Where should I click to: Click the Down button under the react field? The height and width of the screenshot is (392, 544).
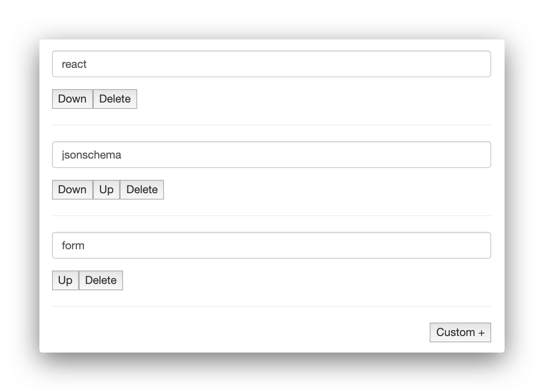tap(72, 99)
